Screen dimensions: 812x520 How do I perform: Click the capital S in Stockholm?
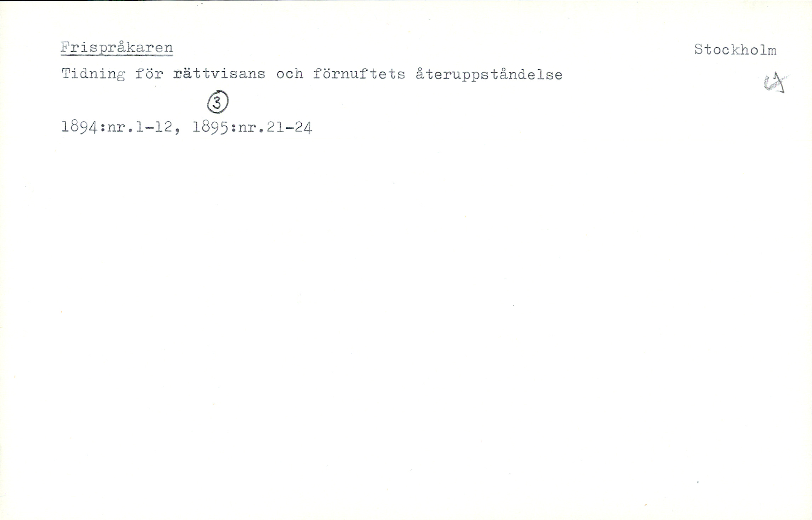[x=698, y=50]
